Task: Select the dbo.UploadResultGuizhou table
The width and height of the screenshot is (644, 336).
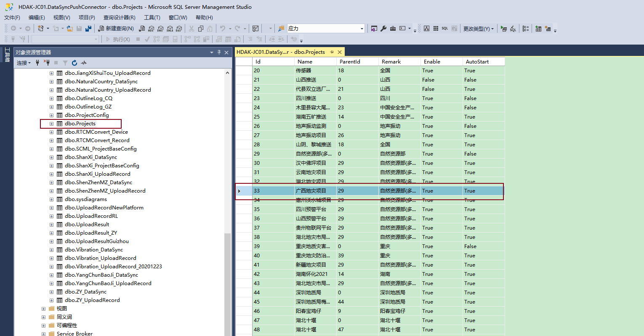Action: [97, 241]
